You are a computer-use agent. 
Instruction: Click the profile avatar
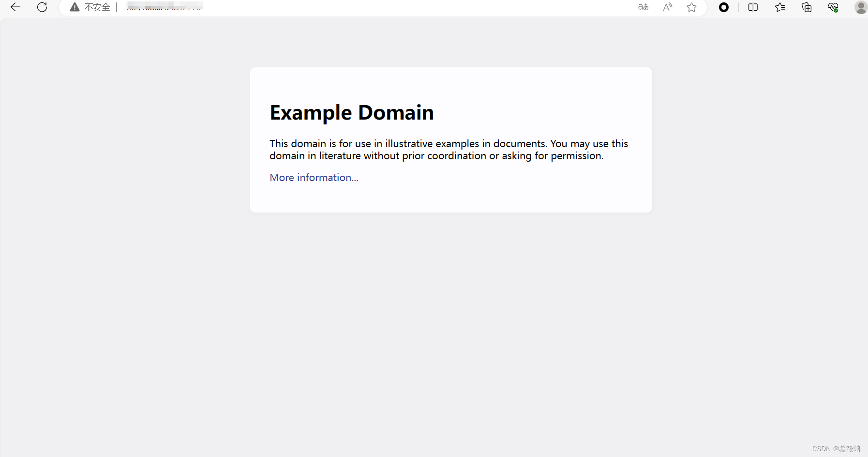tap(860, 7)
